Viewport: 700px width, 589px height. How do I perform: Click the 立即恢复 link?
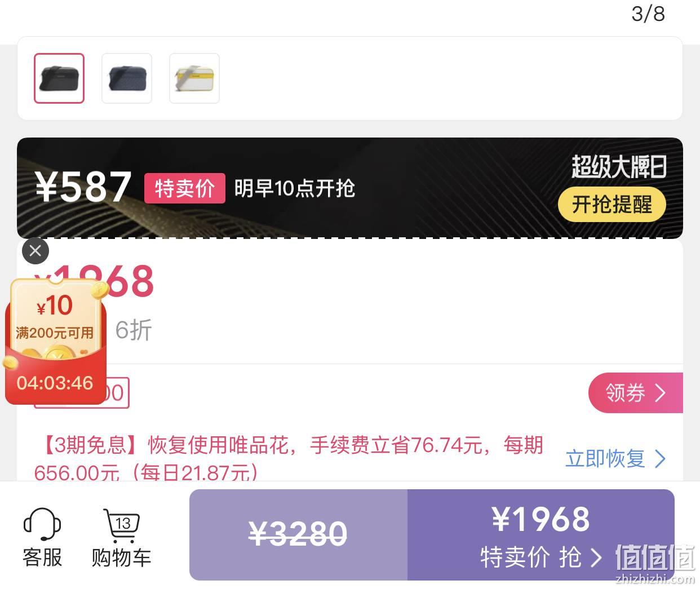pos(605,458)
